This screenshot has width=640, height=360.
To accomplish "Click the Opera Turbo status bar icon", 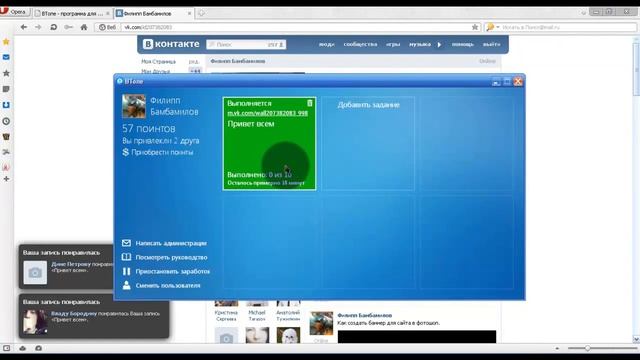I will [x=38, y=348].
